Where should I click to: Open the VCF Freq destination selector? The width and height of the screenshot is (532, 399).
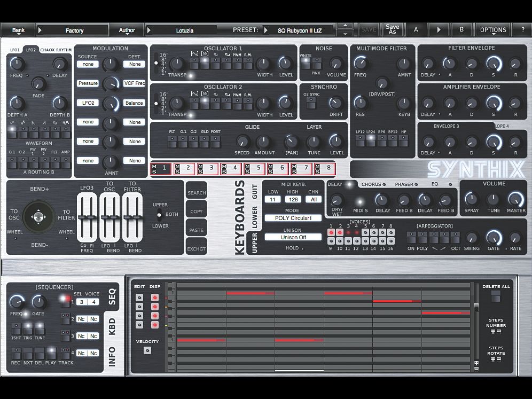(x=134, y=83)
